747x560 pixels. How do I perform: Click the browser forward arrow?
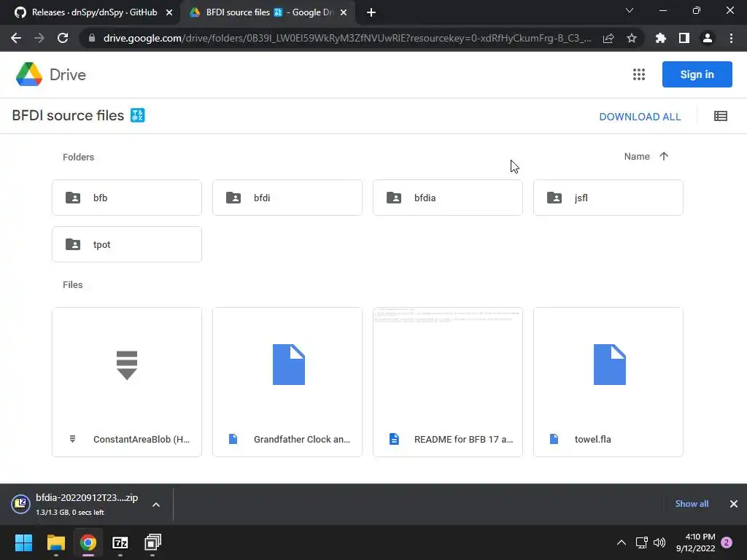(39, 38)
